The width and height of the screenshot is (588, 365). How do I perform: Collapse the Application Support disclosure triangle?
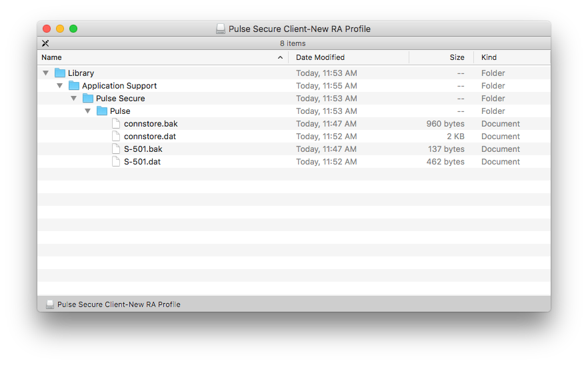click(59, 85)
